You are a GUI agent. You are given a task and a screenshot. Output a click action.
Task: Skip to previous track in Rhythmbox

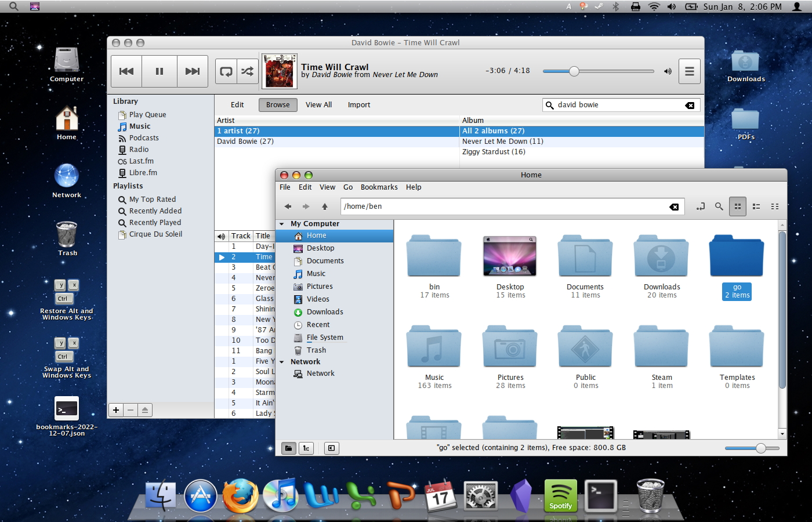pyautogui.click(x=126, y=71)
